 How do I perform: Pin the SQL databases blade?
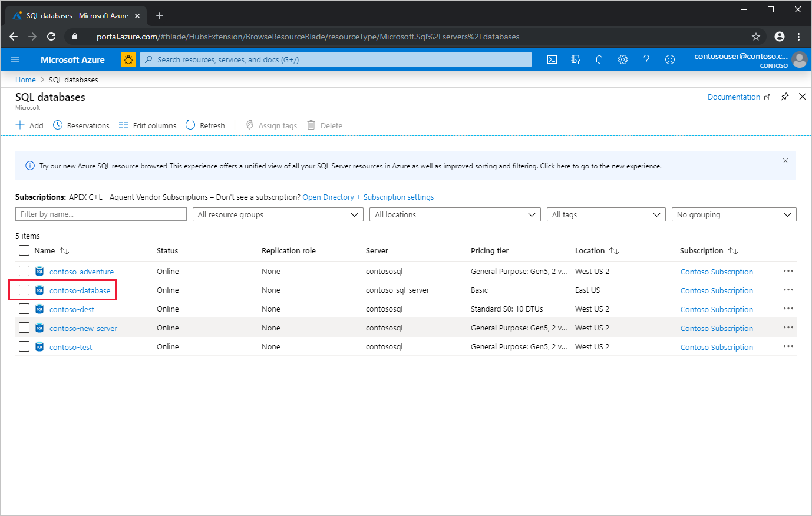(784, 97)
